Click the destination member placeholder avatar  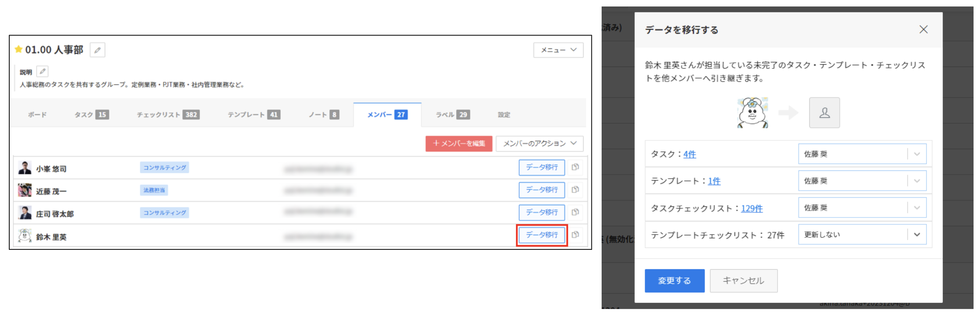tap(824, 113)
